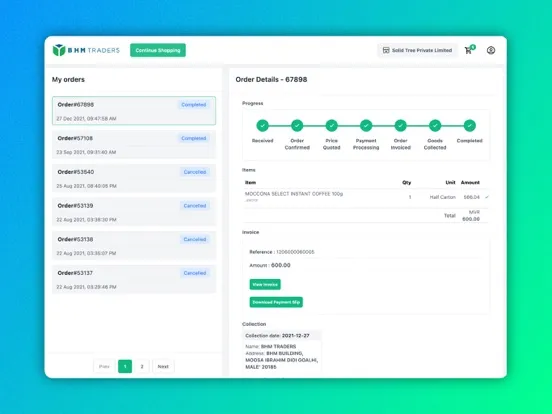Click the Received step check circle
Image resolution: width=552 pixels, height=414 pixels.
[x=262, y=125]
